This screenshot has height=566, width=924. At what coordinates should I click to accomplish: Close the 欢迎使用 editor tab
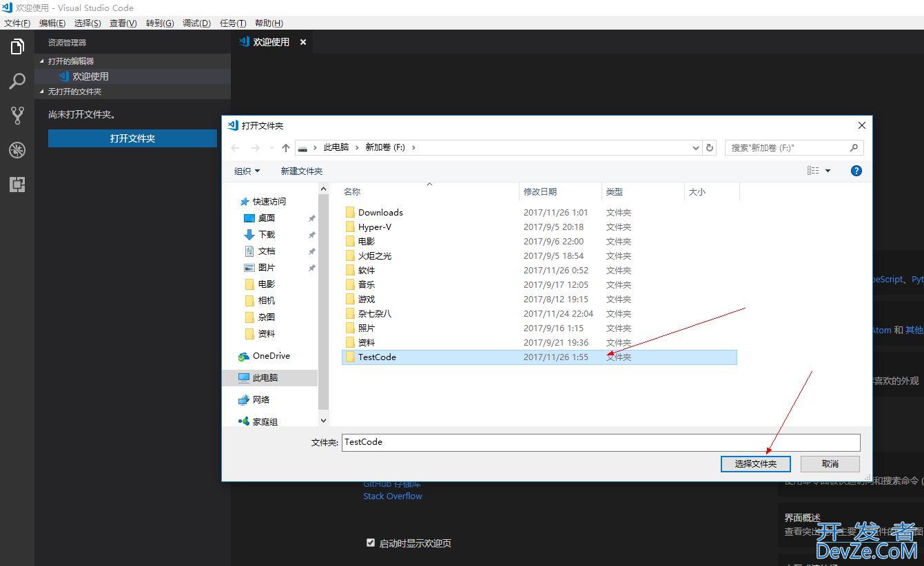tap(303, 42)
